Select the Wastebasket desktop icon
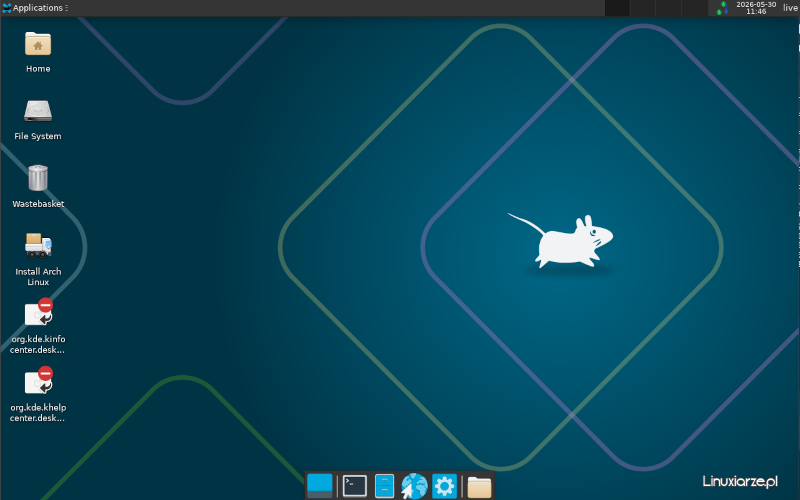 [x=38, y=178]
